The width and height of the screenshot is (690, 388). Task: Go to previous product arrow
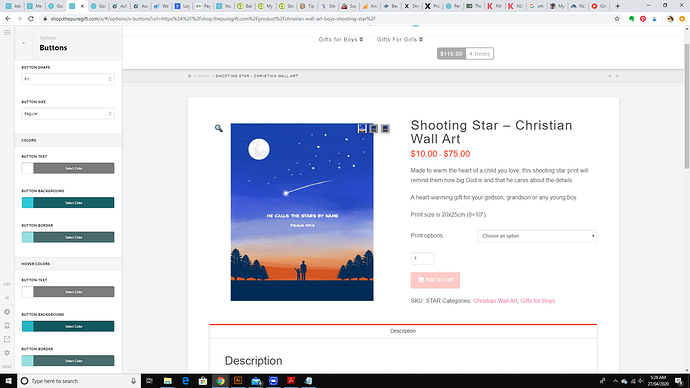pos(610,76)
